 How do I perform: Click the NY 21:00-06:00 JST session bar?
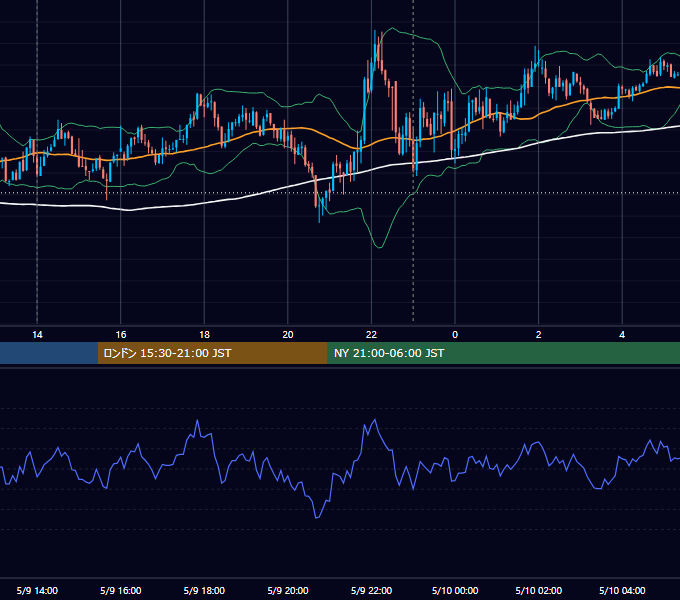pyautogui.click(x=503, y=353)
